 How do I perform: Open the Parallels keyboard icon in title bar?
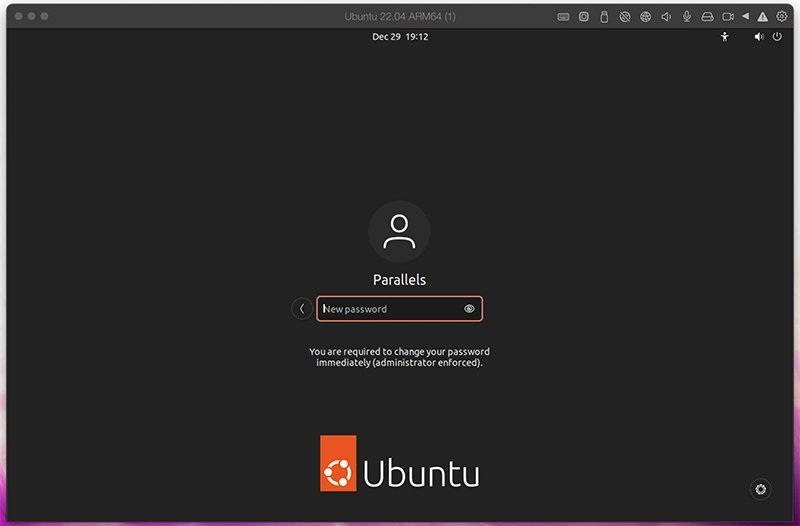[563, 17]
